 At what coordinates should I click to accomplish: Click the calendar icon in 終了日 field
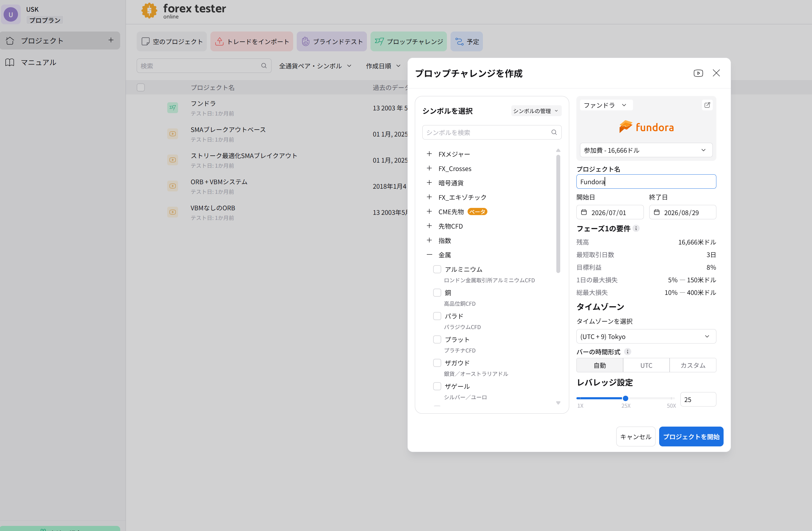tap(656, 212)
